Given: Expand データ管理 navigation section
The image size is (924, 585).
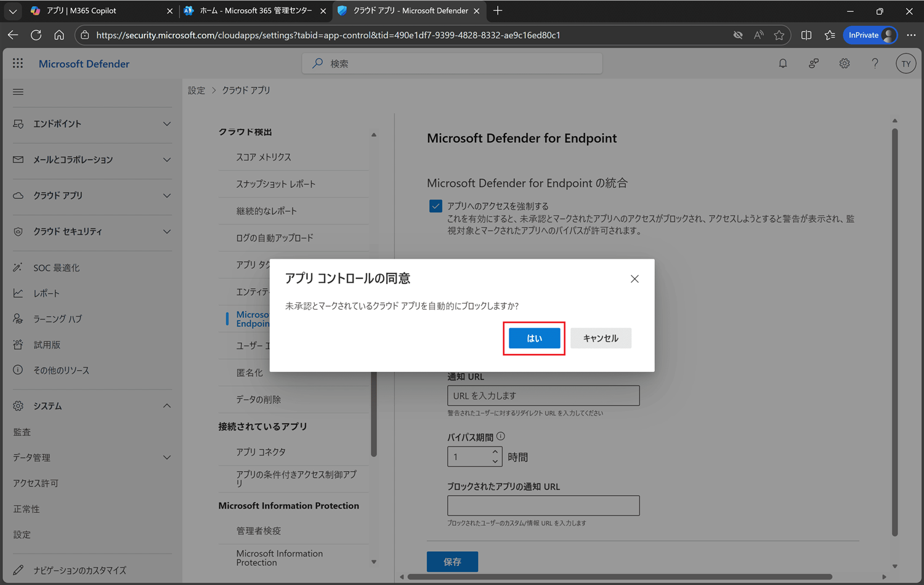Looking at the screenshot, I should coord(167,458).
